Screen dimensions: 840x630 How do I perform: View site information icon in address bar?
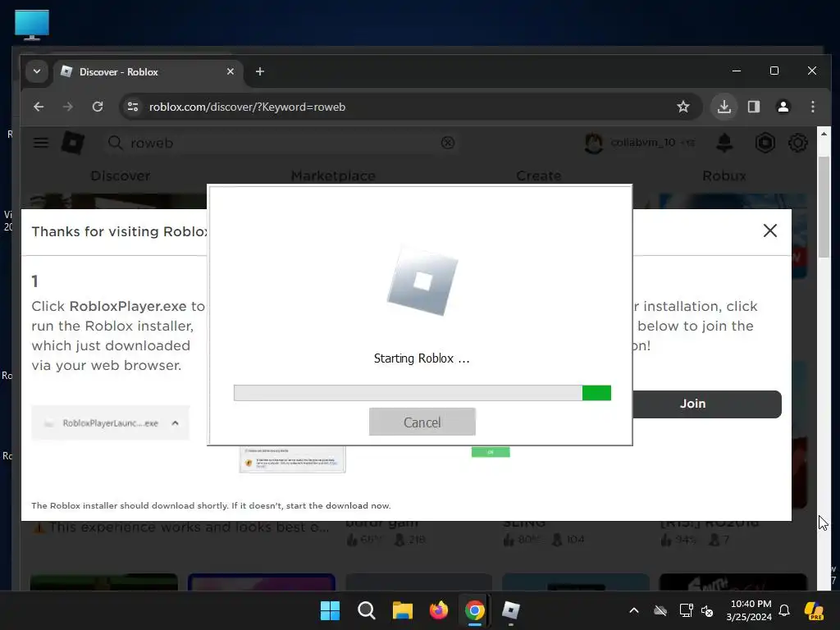pos(133,107)
